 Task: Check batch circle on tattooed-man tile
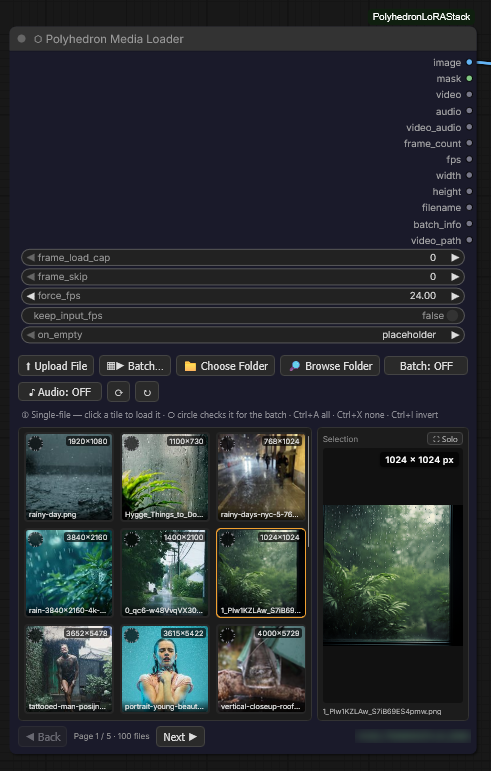35,635
